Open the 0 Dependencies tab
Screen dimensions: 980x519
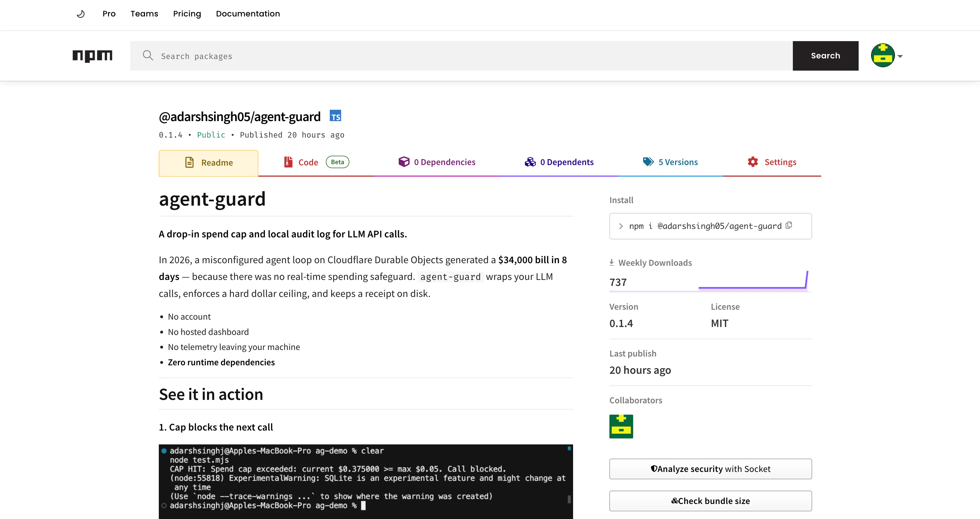pos(437,162)
